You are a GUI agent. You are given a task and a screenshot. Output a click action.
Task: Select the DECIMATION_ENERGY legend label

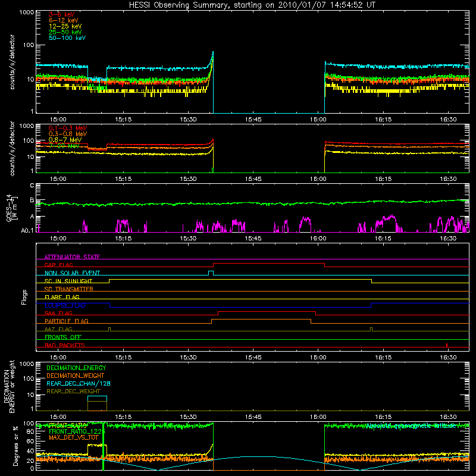coord(76,368)
